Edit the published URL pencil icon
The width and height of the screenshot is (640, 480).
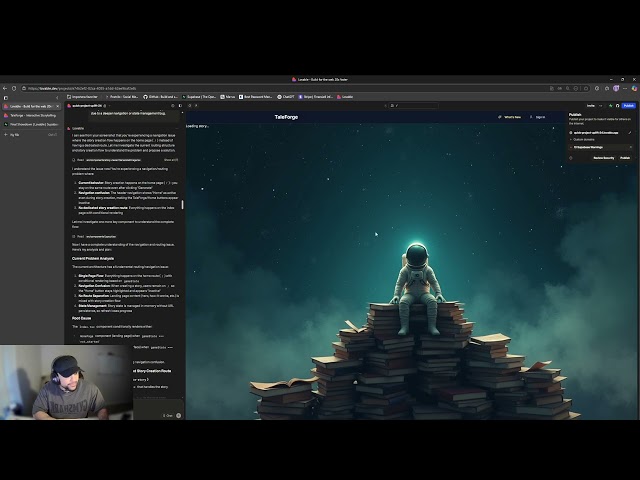click(630, 133)
